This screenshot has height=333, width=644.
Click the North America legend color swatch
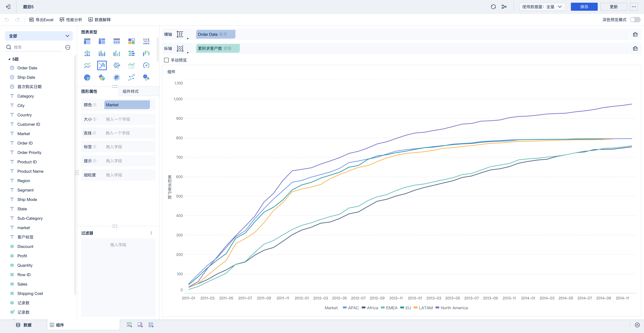(x=437, y=308)
